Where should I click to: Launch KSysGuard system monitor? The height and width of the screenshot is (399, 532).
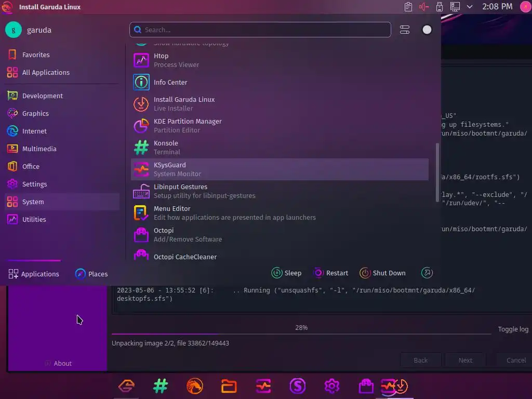(280, 169)
